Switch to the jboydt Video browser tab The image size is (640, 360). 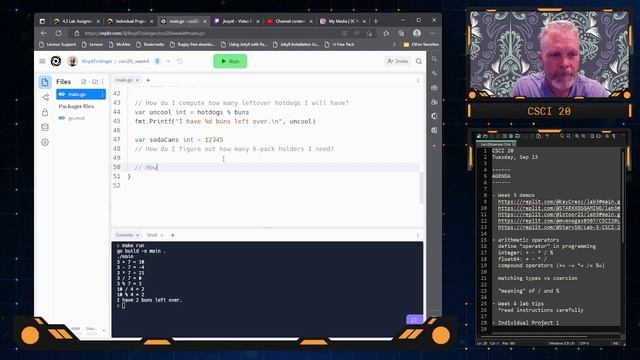[x=237, y=21]
